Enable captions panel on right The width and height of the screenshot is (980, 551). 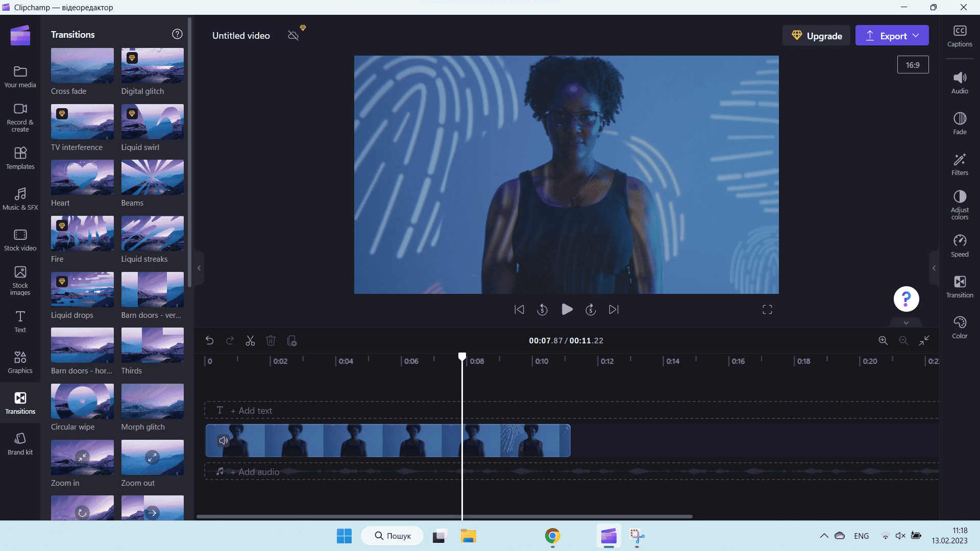[960, 35]
